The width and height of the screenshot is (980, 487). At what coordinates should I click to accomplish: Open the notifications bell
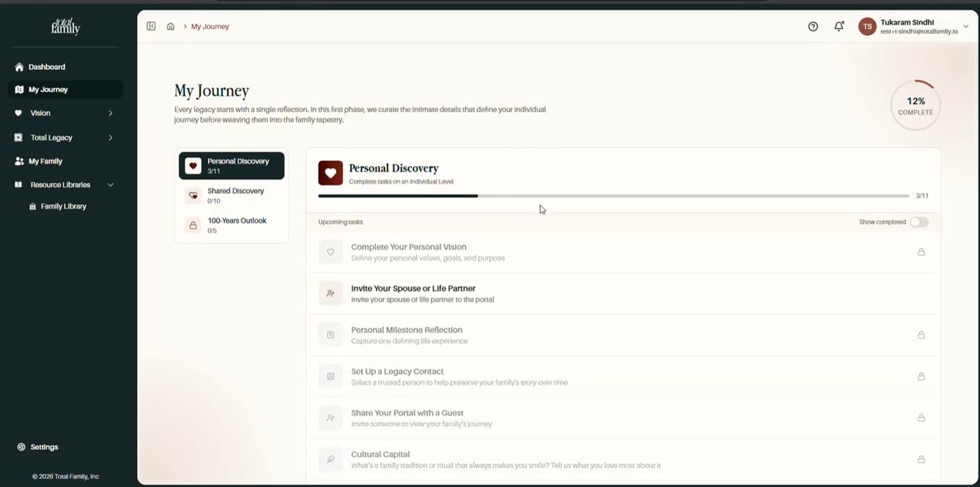click(839, 27)
